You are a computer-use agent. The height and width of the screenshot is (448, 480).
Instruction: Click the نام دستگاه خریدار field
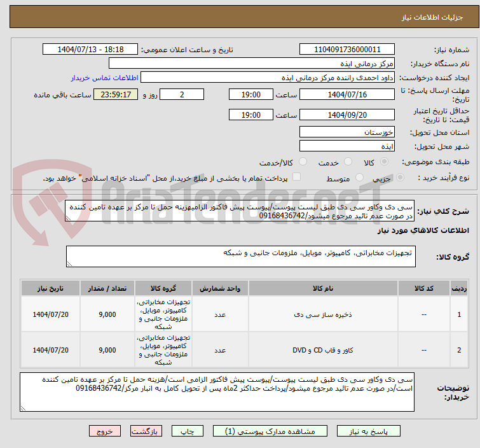pyautogui.click(x=252, y=64)
